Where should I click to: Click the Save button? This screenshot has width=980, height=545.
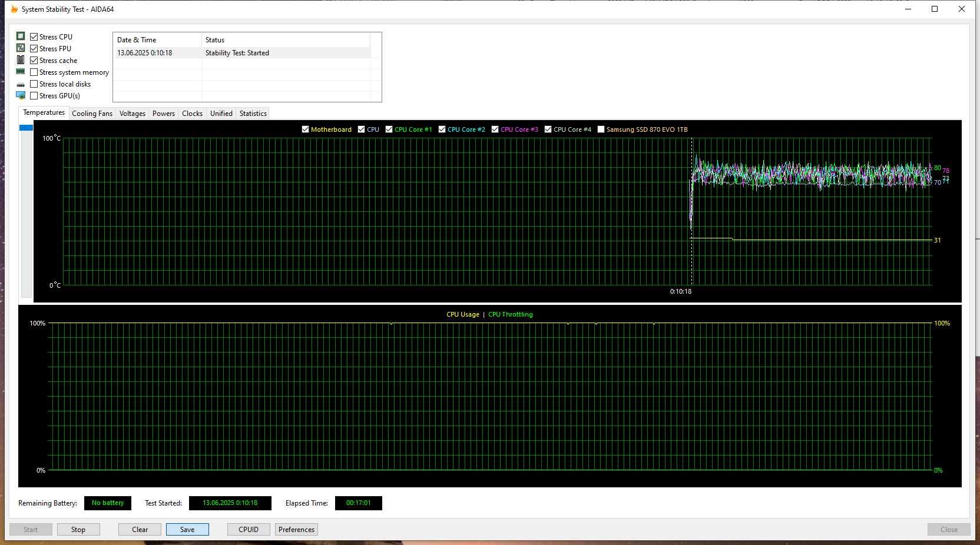click(x=187, y=530)
